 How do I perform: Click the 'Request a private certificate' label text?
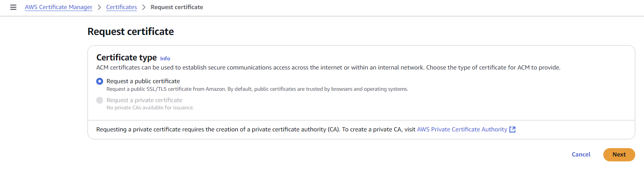(x=144, y=100)
